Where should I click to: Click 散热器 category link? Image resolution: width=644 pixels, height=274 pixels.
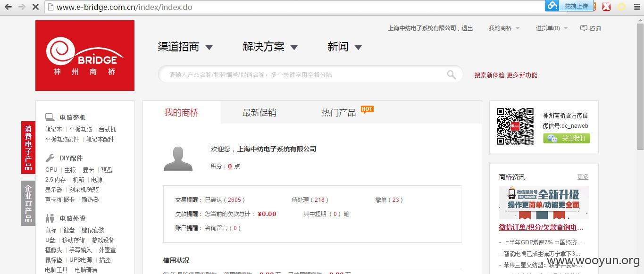[x=91, y=199]
